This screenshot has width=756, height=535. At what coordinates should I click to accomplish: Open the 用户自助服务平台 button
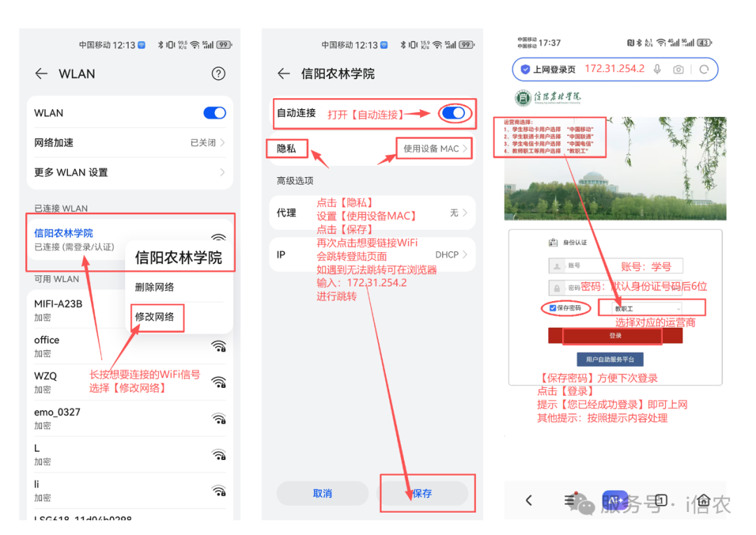click(x=610, y=359)
